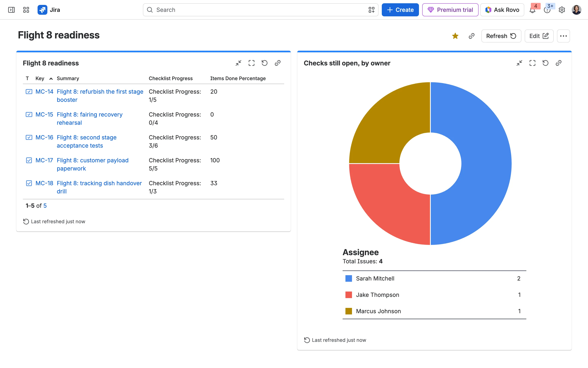Image resolution: width=588 pixels, height=368 pixels.
Task: Click the total count link 5
Action: click(x=45, y=206)
